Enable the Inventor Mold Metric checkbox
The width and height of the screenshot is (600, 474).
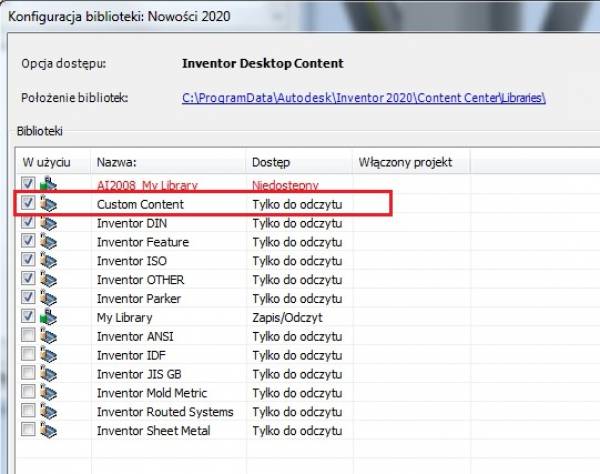coord(28,391)
